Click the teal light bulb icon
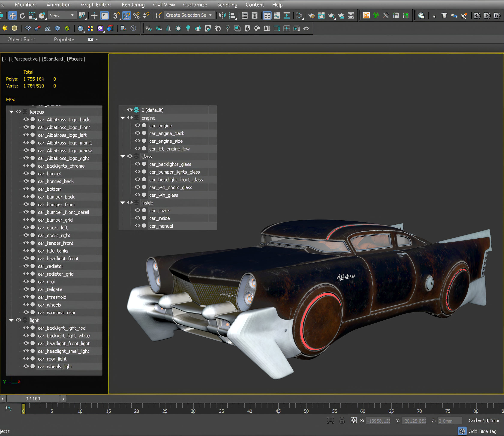This screenshot has height=436, width=504. click(x=188, y=29)
